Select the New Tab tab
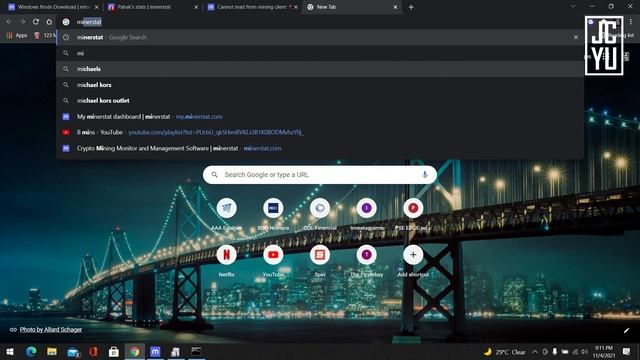This screenshot has height=360, width=640. tap(352, 7)
